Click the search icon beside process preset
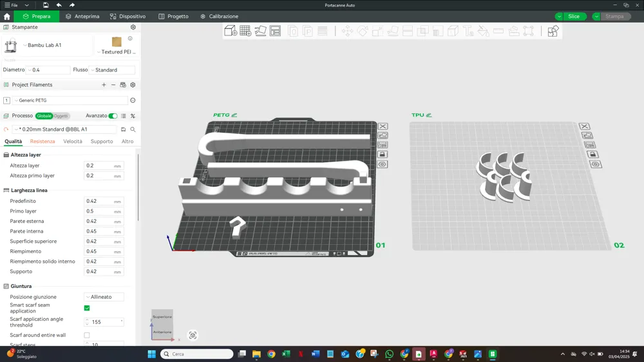Image resolution: width=644 pixels, height=362 pixels. pos(133,129)
